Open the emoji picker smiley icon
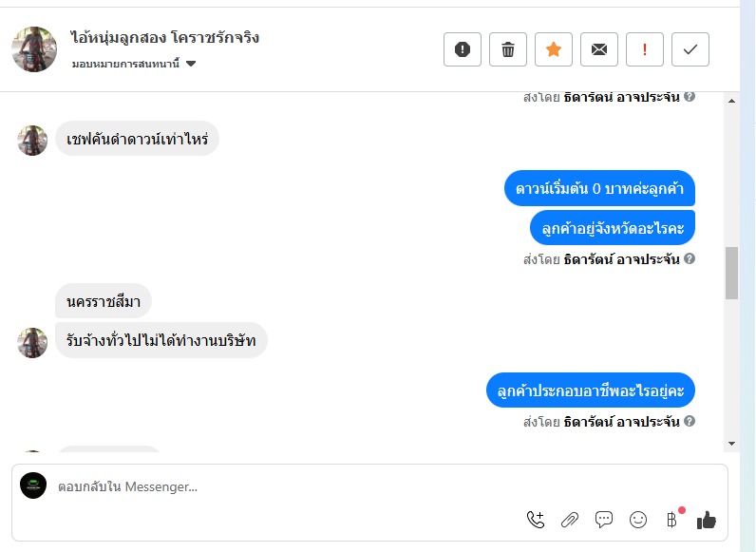This screenshot has height=552, width=756. [638, 520]
